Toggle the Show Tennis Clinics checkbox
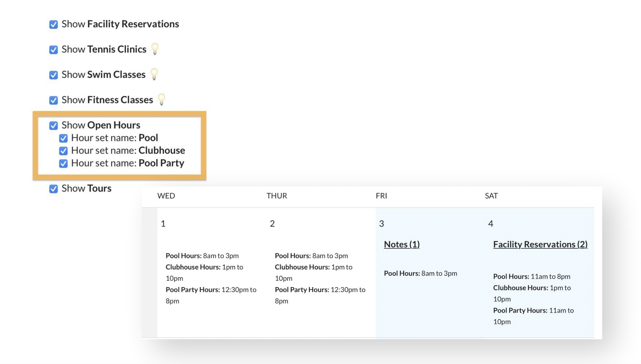 pyautogui.click(x=53, y=50)
